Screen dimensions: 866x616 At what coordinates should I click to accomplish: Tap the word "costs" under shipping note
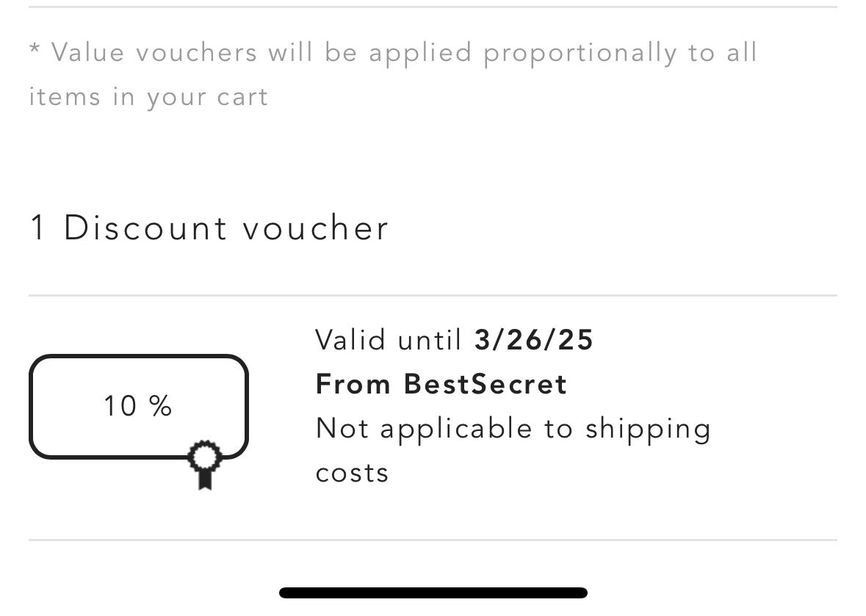click(352, 472)
